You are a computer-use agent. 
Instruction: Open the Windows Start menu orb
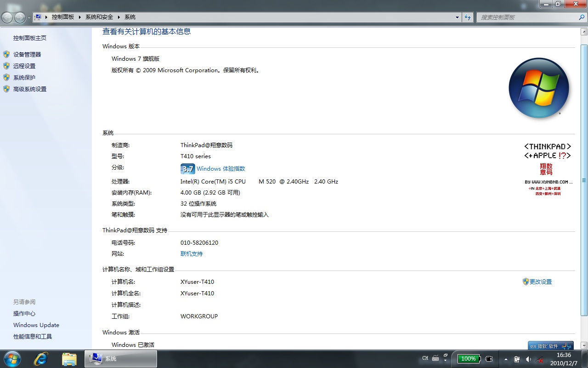(x=12, y=359)
